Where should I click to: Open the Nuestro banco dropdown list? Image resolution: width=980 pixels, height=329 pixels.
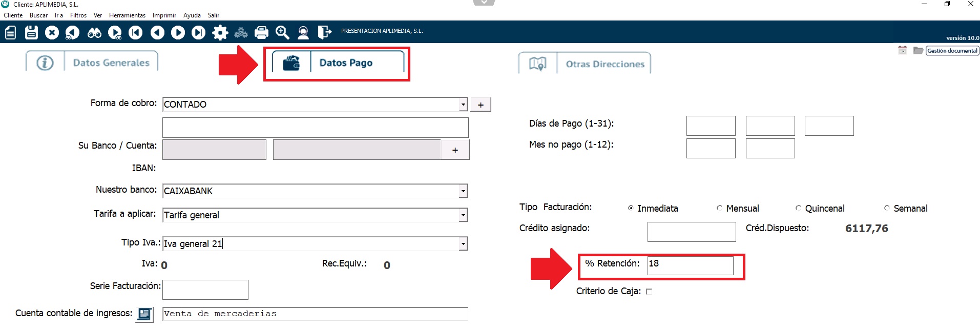(463, 191)
